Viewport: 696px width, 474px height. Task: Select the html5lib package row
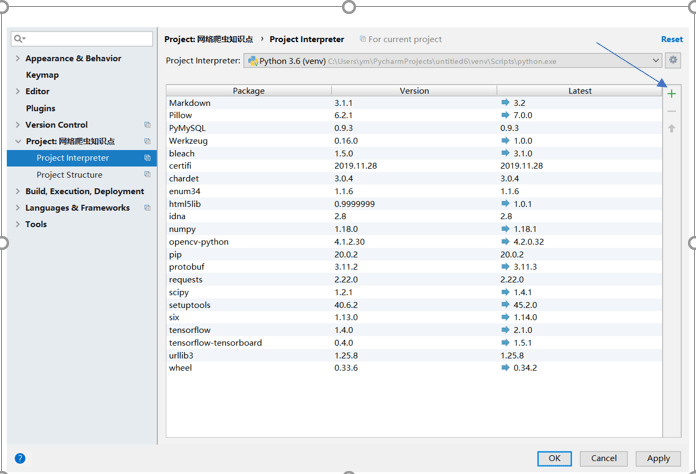414,204
